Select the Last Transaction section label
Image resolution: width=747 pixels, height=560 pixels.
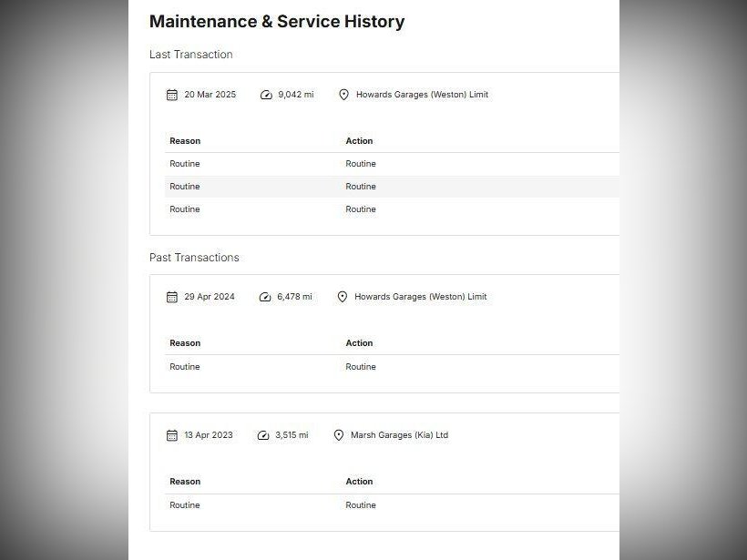click(x=191, y=55)
